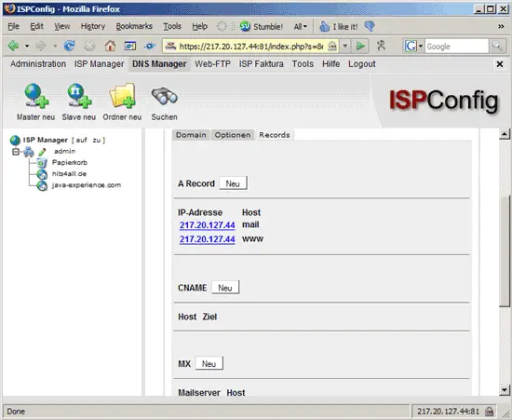Switch to the Optionen tab
The image size is (512, 420).
233,135
